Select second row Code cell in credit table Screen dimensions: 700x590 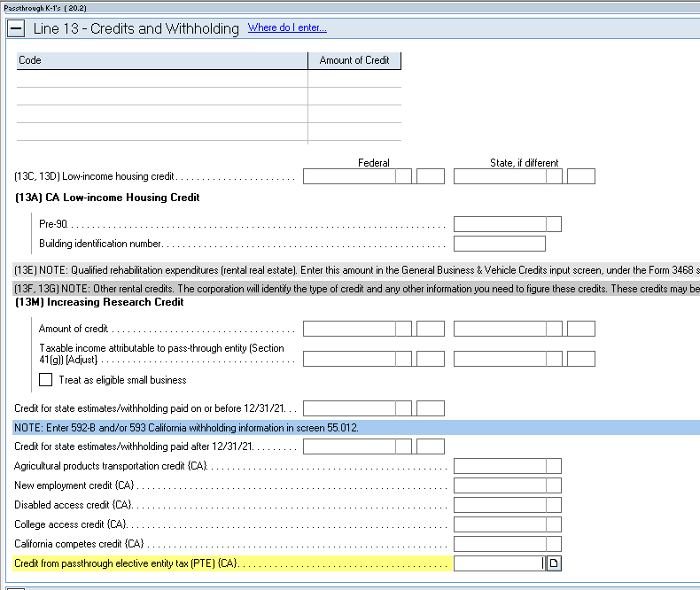pos(162,97)
